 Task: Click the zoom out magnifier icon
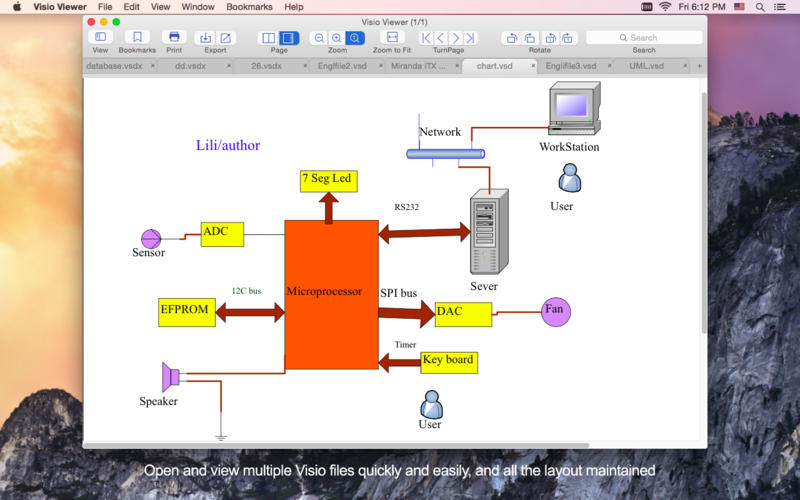(319, 38)
